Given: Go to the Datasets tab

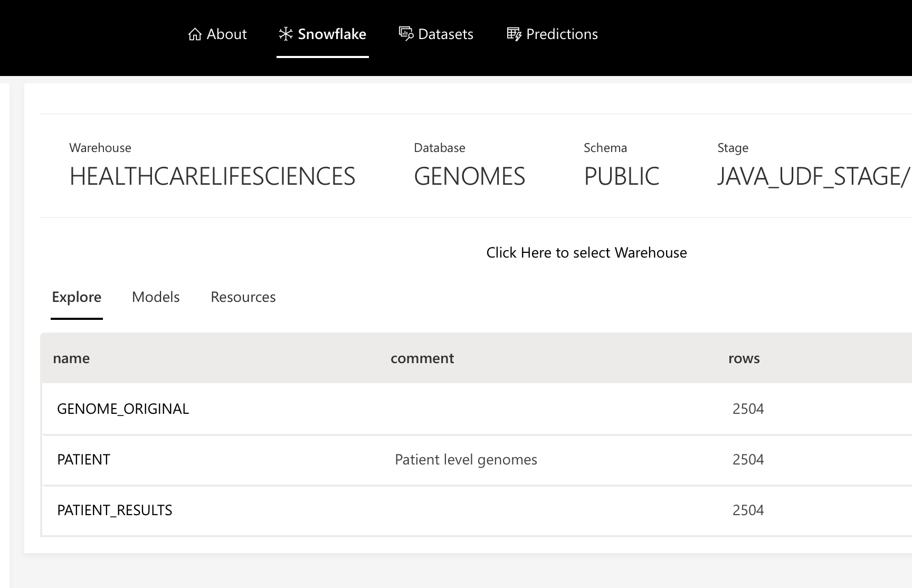Looking at the screenshot, I should (x=436, y=34).
